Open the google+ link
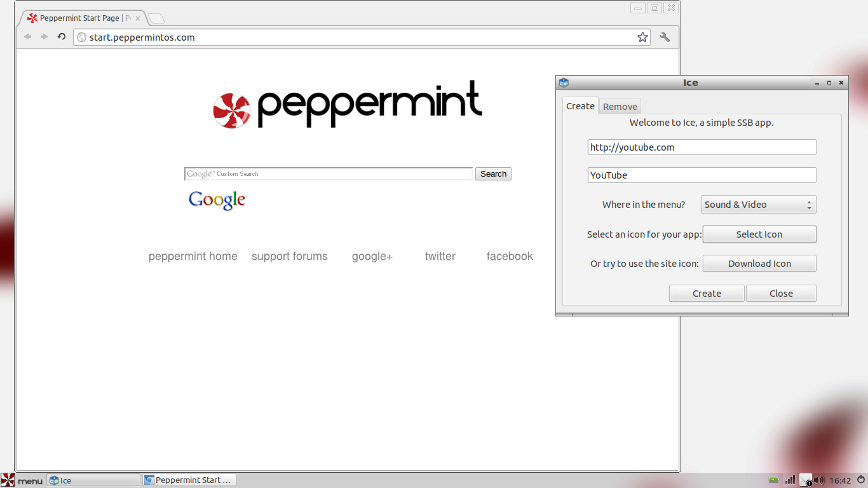Viewport: 868px width, 488px height. [372, 256]
